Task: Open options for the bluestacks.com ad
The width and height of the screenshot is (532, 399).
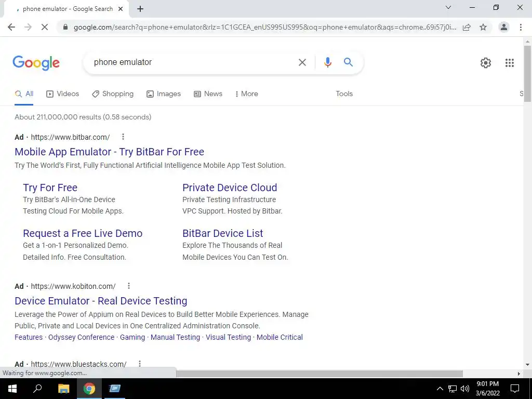Action: click(139, 364)
